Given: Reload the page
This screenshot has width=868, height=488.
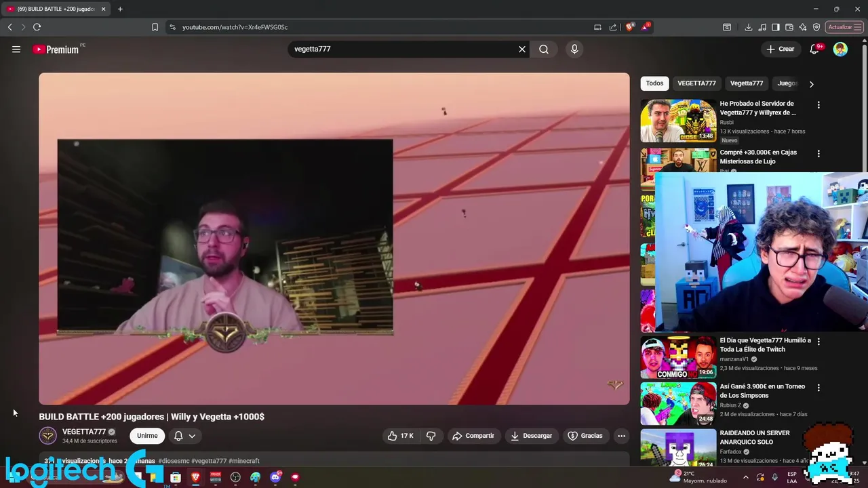Looking at the screenshot, I should click(37, 27).
